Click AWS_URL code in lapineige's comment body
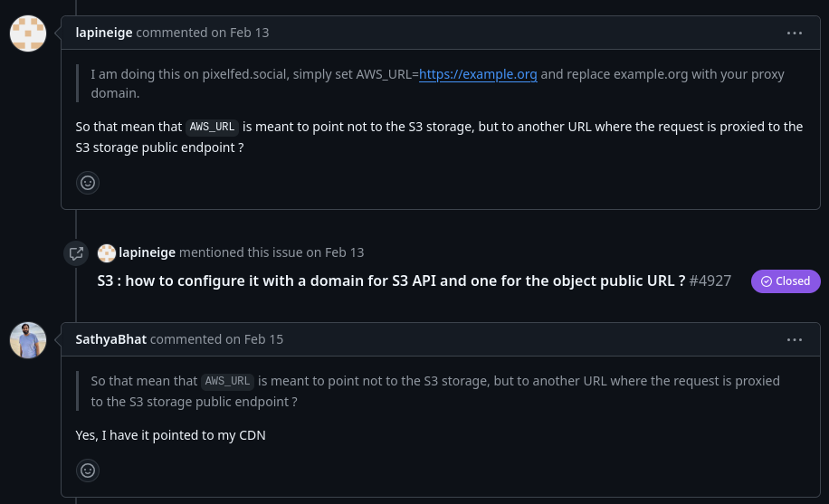The image size is (829, 504). tap(213, 128)
